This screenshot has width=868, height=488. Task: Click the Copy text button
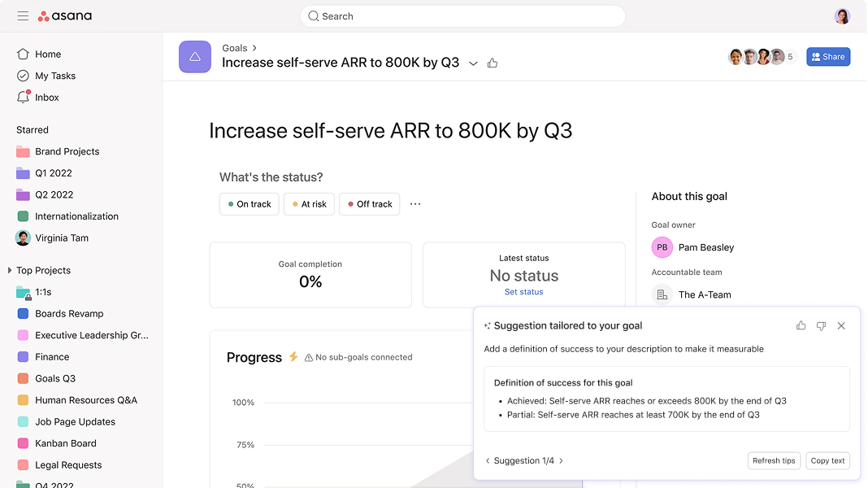[x=827, y=460]
